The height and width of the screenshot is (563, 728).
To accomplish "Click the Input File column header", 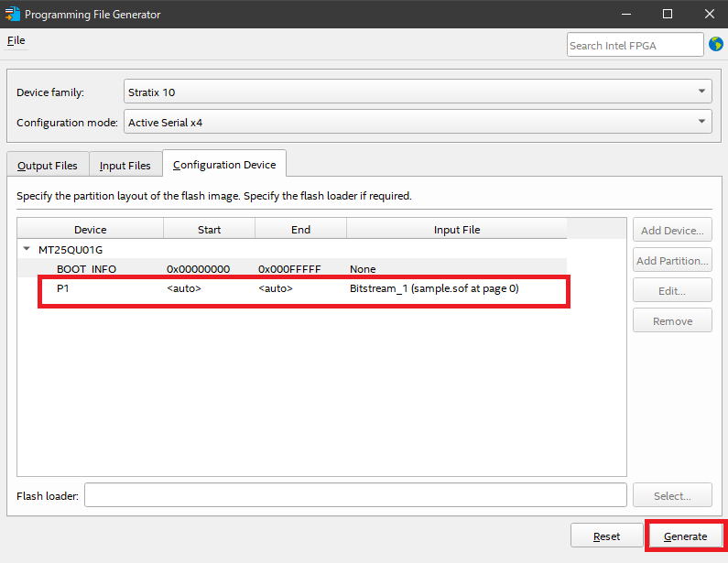I will 457,229.
